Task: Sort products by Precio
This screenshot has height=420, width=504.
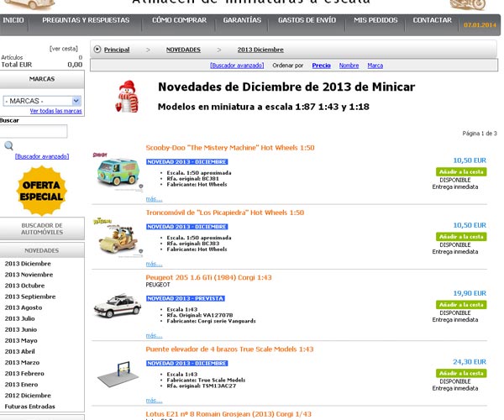Action: [x=321, y=66]
